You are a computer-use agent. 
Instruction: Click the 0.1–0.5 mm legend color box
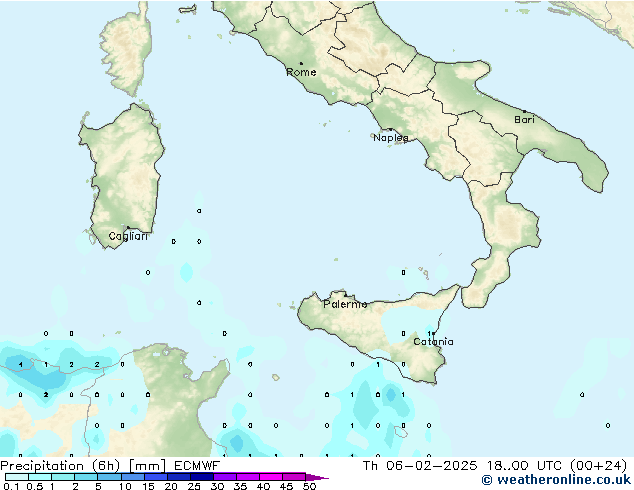tap(17, 477)
